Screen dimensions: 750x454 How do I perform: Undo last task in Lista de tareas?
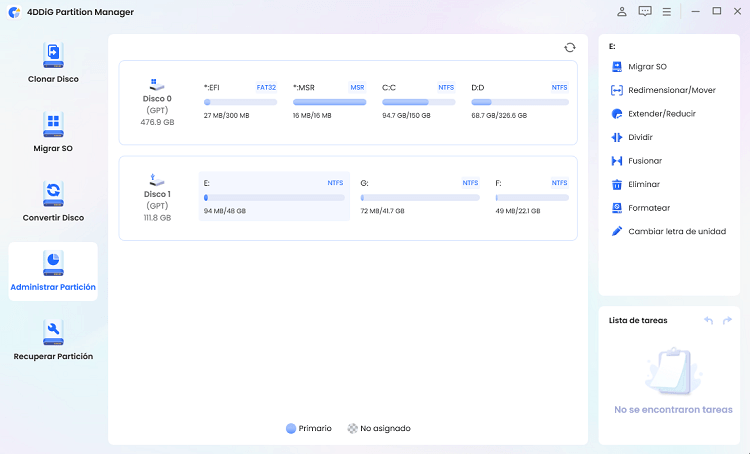click(x=709, y=320)
